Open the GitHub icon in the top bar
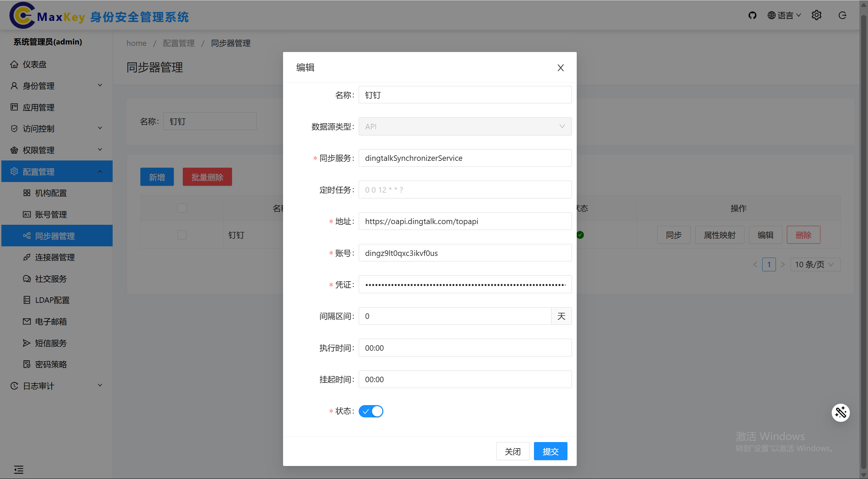This screenshot has width=868, height=479. (752, 15)
